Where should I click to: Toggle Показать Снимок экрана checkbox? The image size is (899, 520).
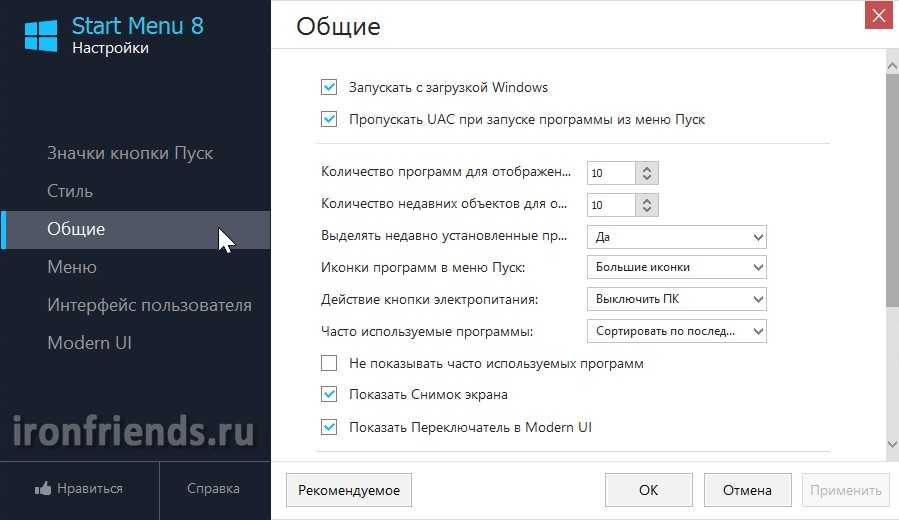click(x=329, y=394)
